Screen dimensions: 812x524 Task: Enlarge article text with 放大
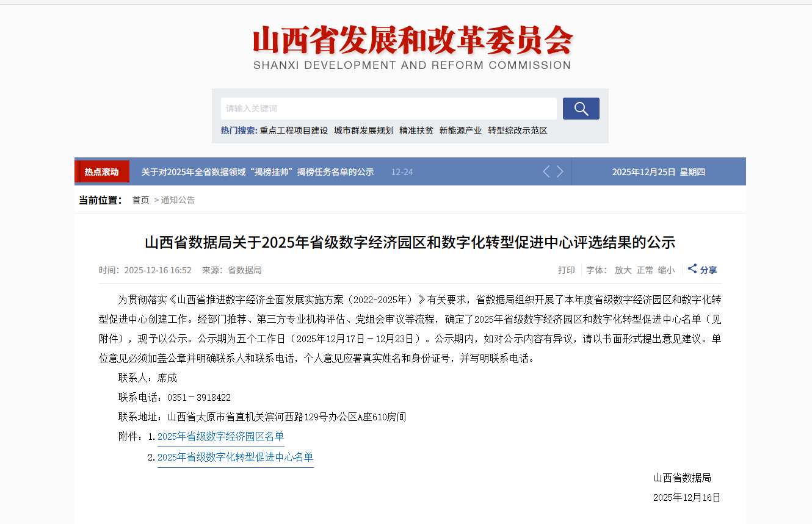pos(623,270)
